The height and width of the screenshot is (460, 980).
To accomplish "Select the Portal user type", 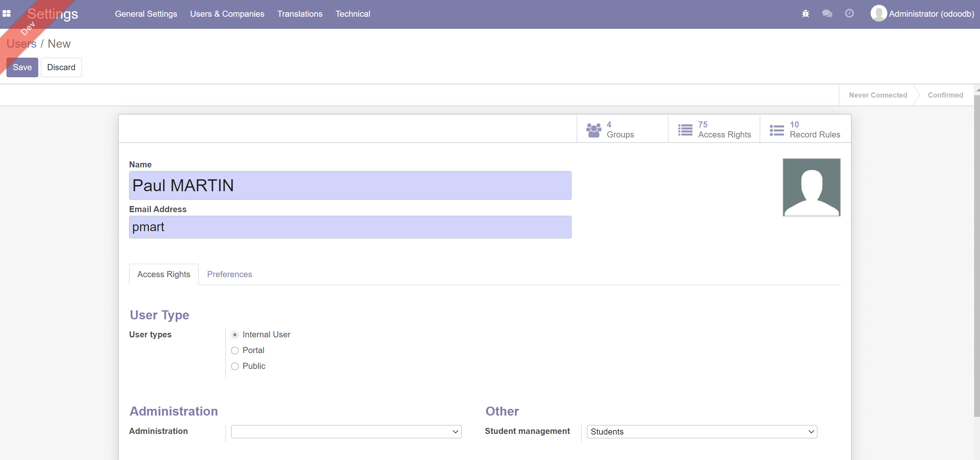I will click(235, 351).
